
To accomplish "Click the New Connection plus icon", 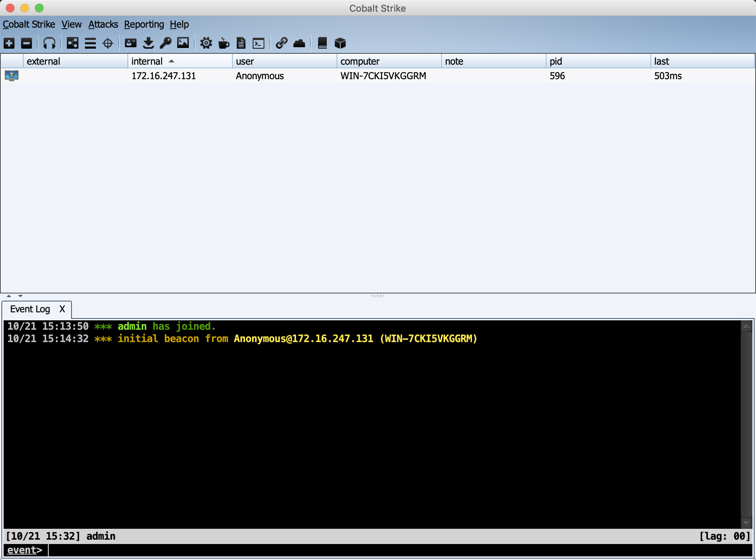I will [9, 43].
